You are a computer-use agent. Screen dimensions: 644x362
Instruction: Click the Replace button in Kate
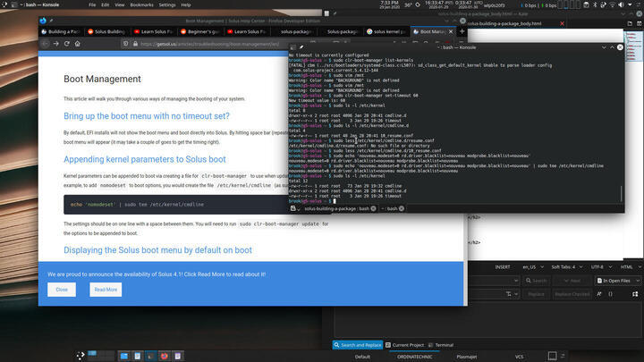click(536, 294)
